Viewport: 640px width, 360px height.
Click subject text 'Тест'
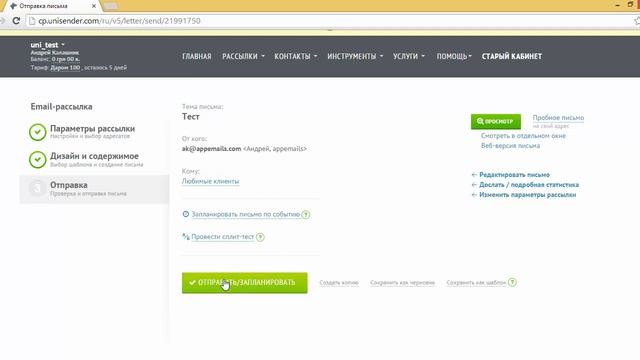click(191, 117)
